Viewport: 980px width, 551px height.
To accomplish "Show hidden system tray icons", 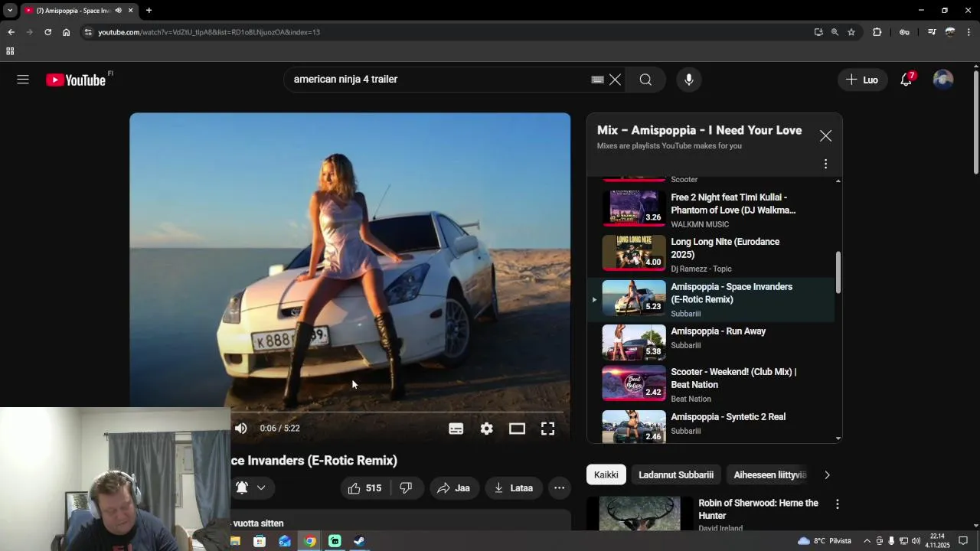I will [867, 541].
